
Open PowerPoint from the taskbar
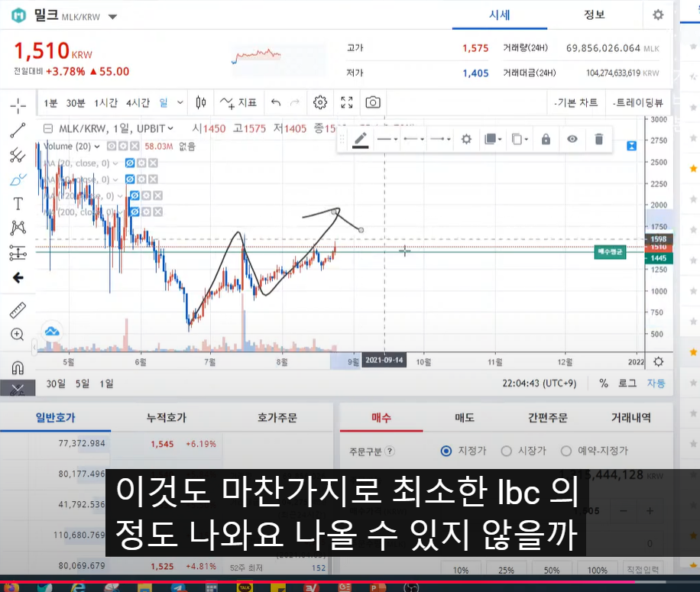point(378,587)
